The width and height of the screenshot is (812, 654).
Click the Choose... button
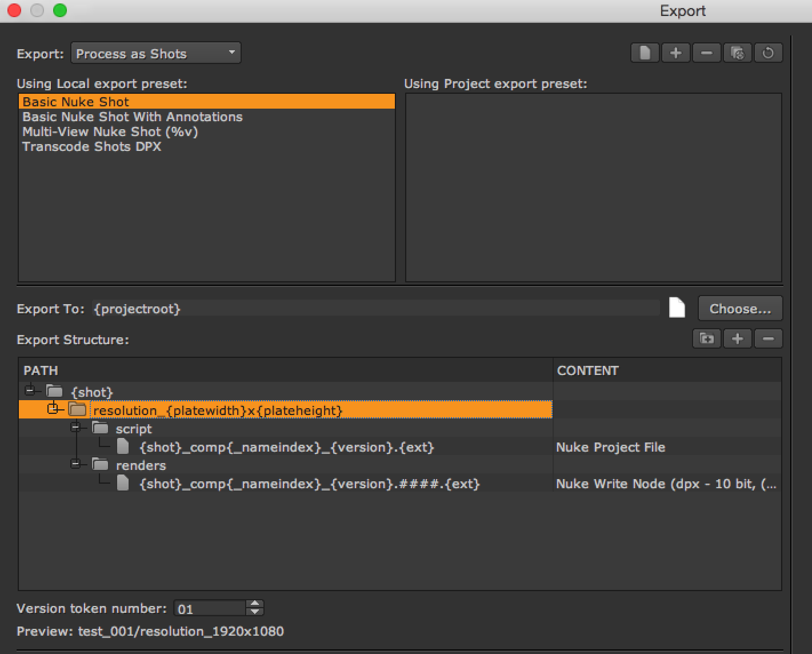pos(740,309)
